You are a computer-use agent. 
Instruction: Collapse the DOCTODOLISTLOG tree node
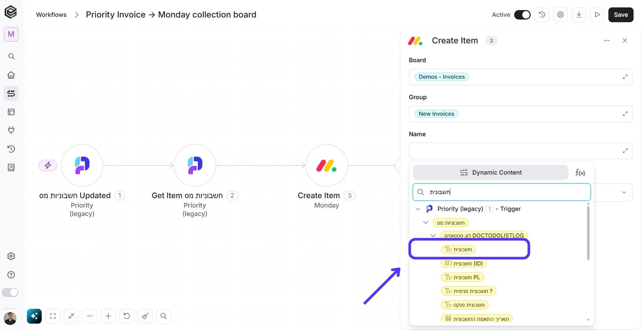pyautogui.click(x=433, y=235)
